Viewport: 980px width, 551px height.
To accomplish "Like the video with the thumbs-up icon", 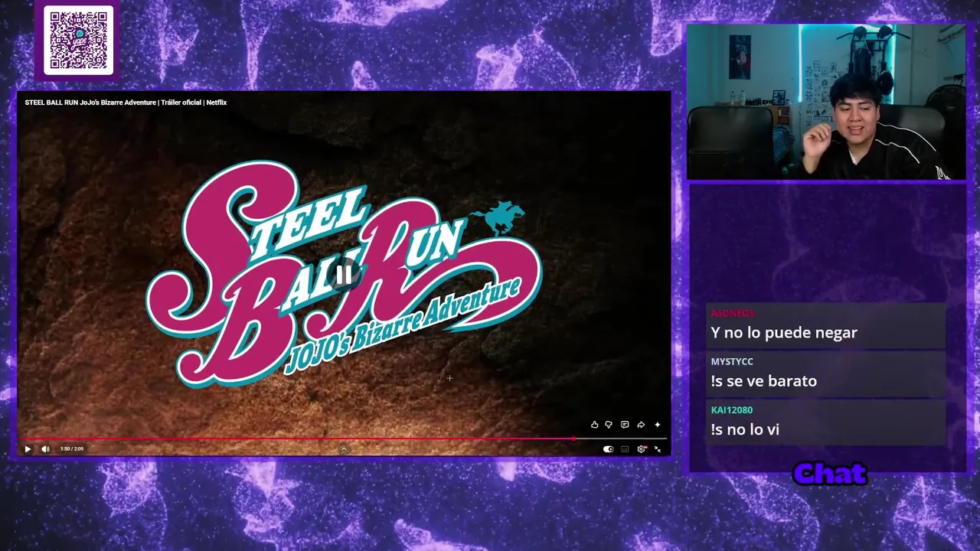I will click(x=594, y=425).
